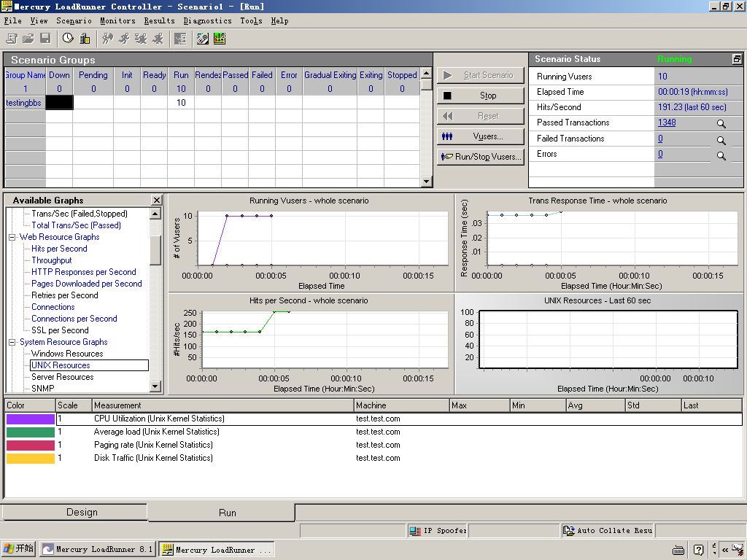Click the Reset button
This screenshot has width=747, height=560.
481,116
